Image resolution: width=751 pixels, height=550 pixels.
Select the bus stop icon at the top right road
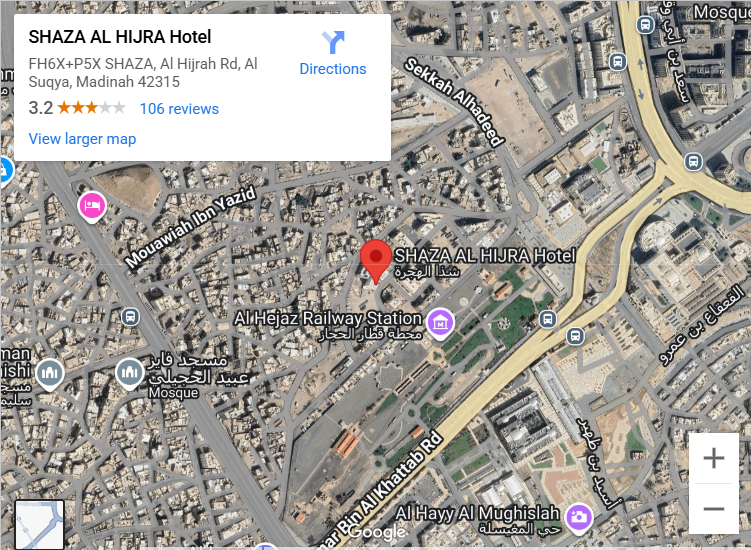[x=645, y=24]
